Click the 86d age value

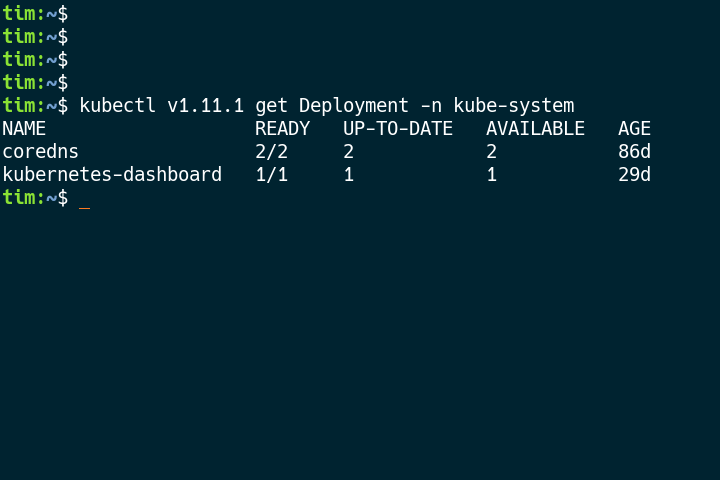tap(634, 152)
